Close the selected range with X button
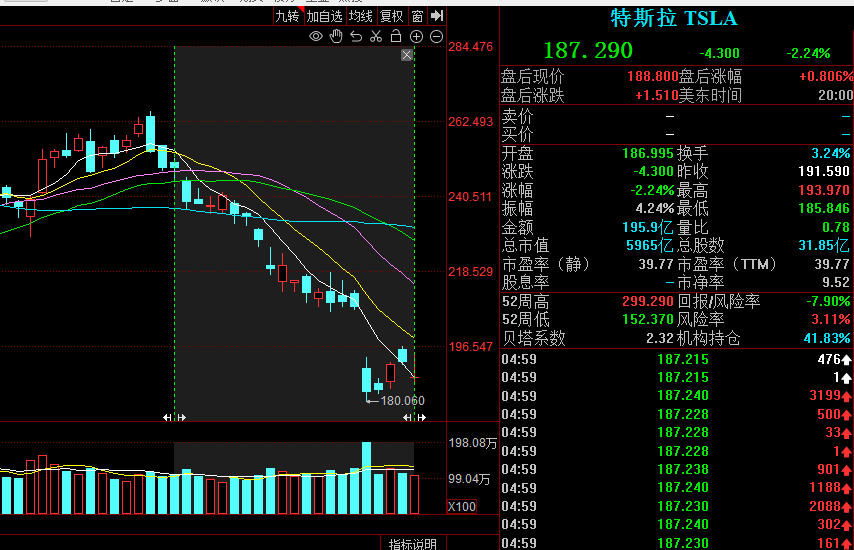854x550 pixels. point(407,55)
